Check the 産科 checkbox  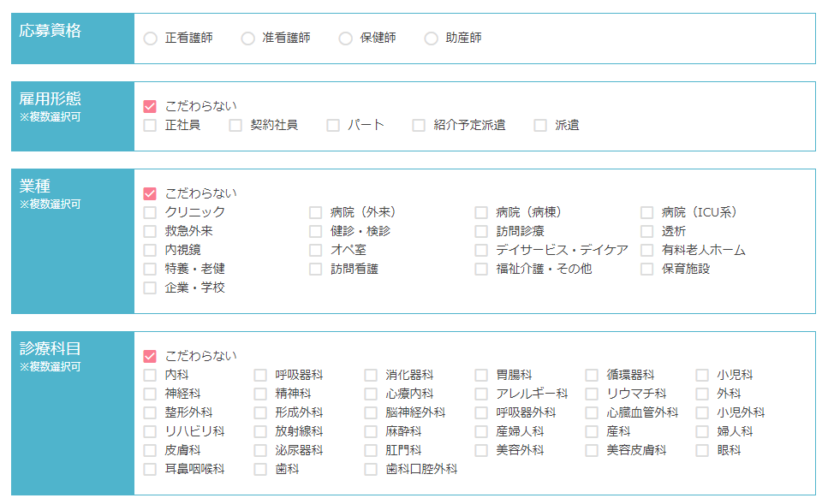point(592,432)
